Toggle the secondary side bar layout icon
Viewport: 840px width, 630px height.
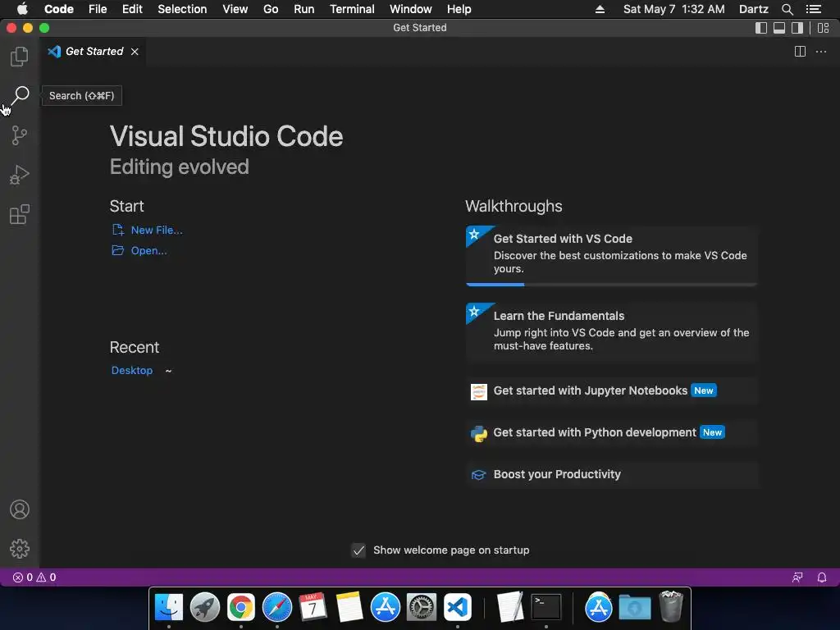tap(797, 28)
